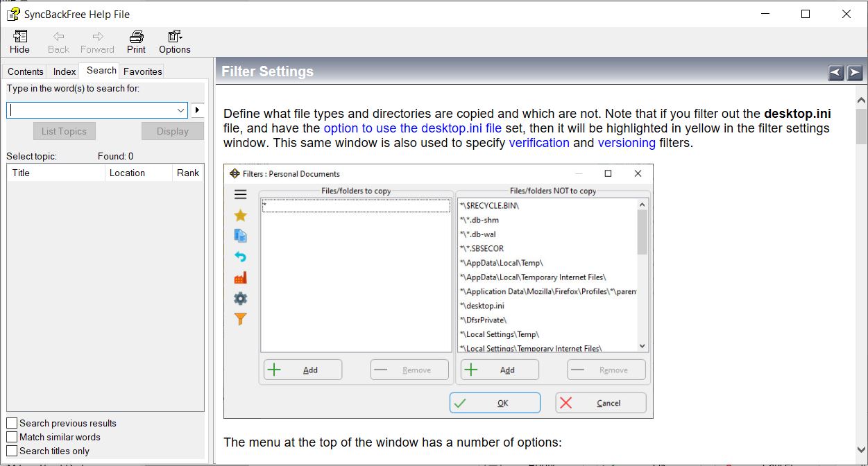Go to previous topic arrow in header
868x466 pixels.
pyautogui.click(x=836, y=72)
